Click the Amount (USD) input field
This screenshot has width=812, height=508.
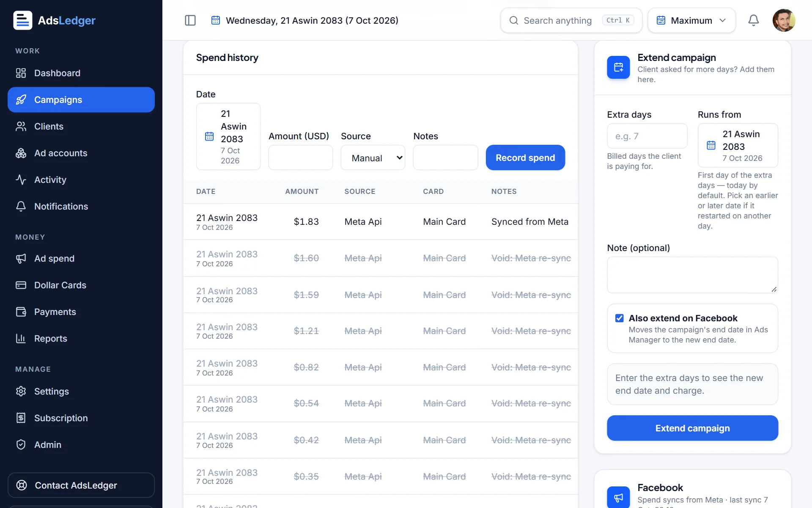[x=301, y=158]
